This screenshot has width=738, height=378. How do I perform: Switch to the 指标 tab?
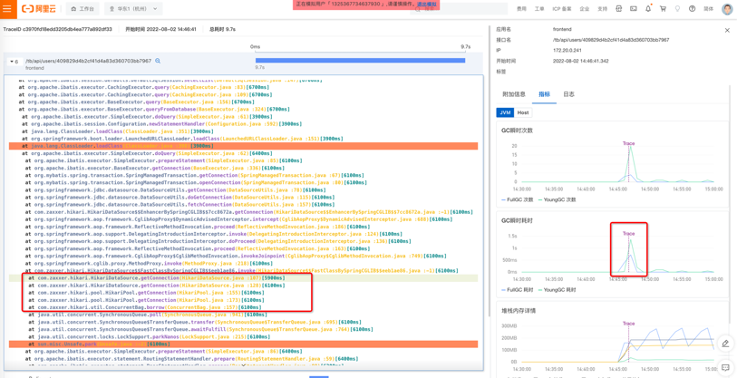point(544,94)
